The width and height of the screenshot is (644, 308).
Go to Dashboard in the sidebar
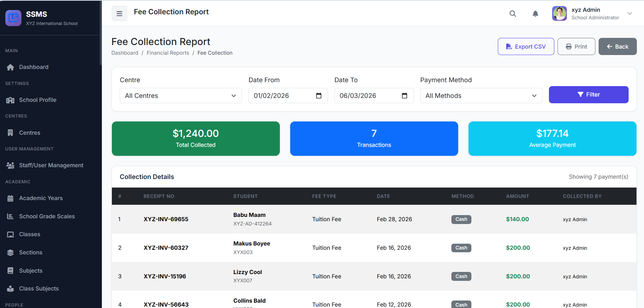point(34,67)
